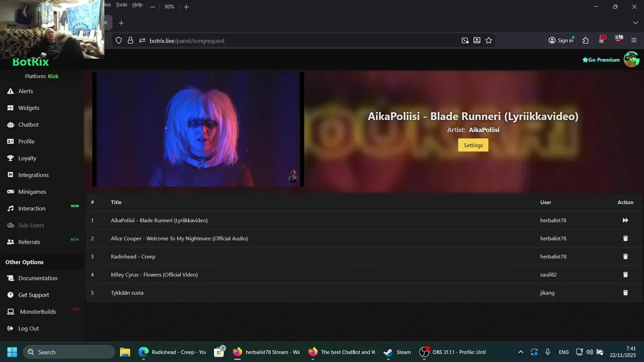
Task: Click the Firefox Sign in button
Action: click(x=561, y=40)
